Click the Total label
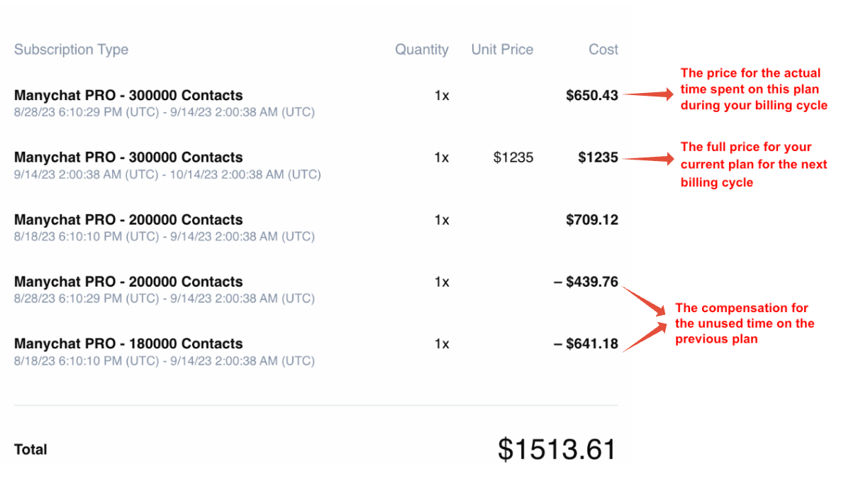The height and width of the screenshot is (486, 868). pyautogui.click(x=30, y=450)
